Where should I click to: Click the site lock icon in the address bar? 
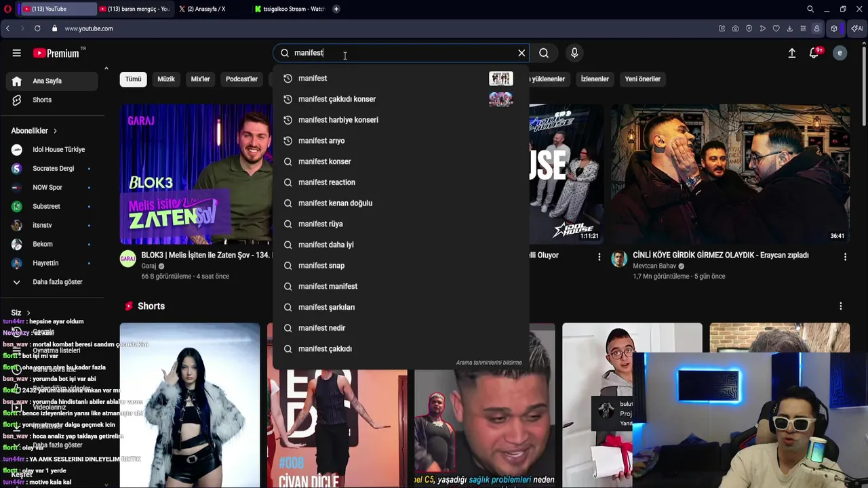54,28
